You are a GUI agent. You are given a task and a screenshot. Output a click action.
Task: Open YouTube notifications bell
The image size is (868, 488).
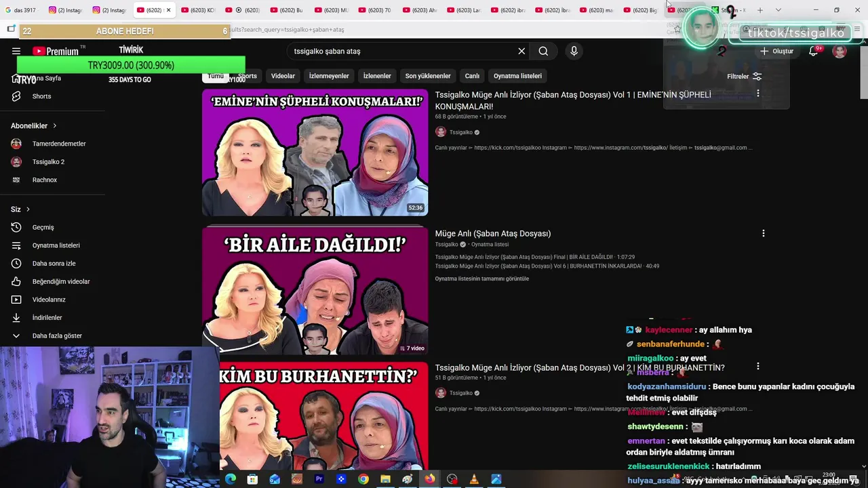click(x=813, y=51)
